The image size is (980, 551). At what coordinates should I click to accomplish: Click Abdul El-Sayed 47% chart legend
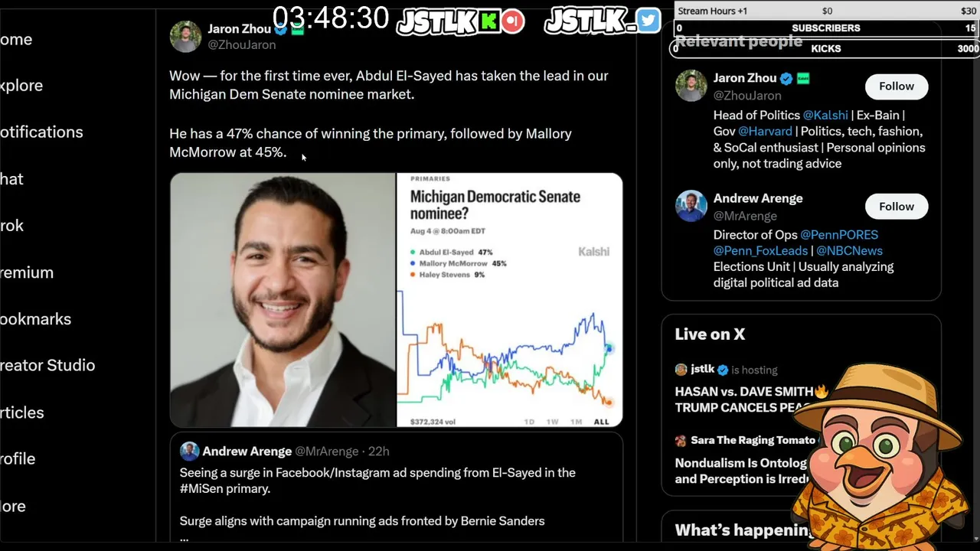452,252
